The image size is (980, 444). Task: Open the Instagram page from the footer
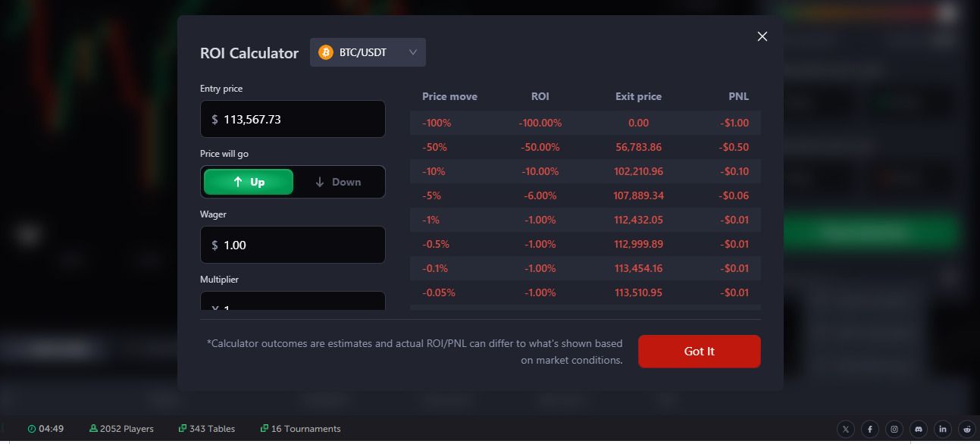pos(894,429)
